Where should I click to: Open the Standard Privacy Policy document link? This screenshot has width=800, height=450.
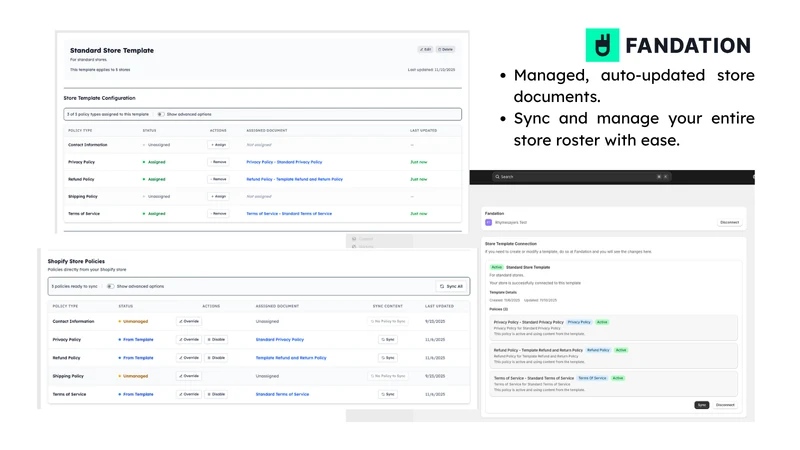[x=280, y=339]
